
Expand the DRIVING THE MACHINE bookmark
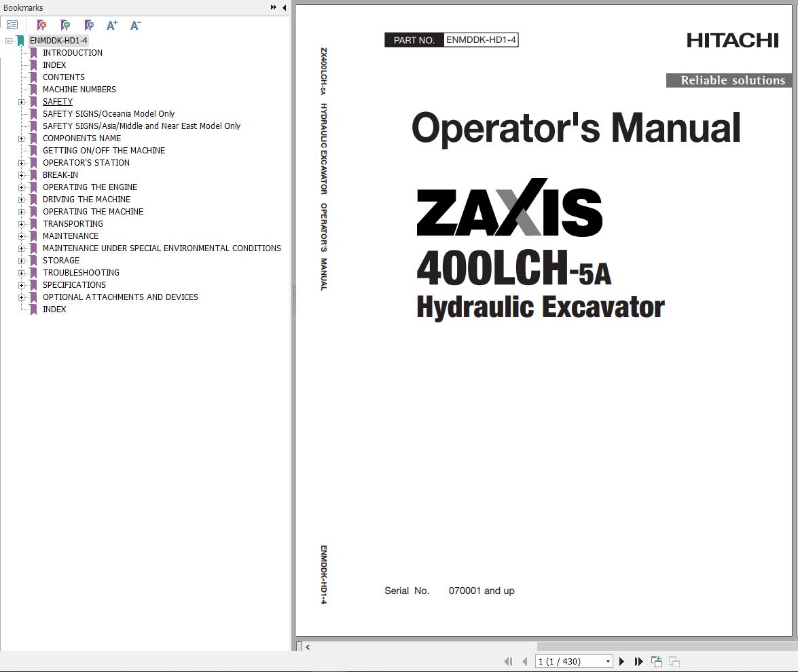tap(21, 200)
